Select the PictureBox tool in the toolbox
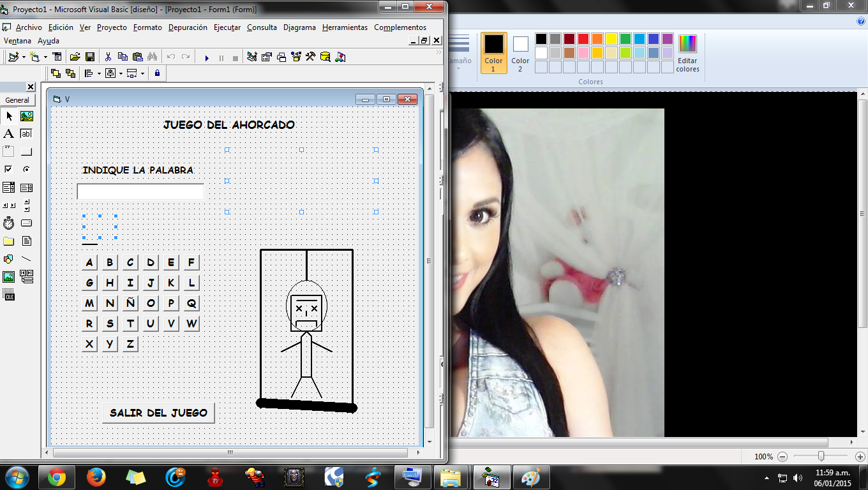The image size is (868, 490). pyautogui.click(x=26, y=116)
